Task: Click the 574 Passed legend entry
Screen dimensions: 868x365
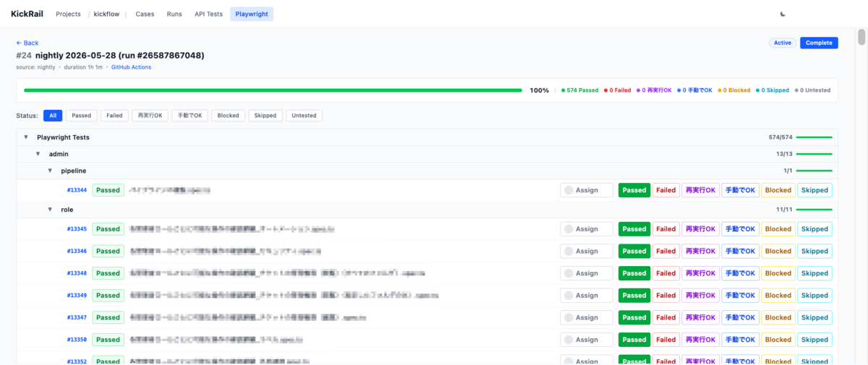Action: point(580,90)
